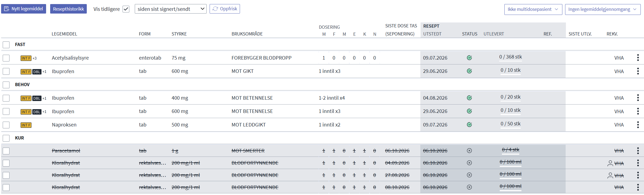This screenshot has width=644, height=195.
Task: Click the STYRKE column header
Action: coord(179,34)
